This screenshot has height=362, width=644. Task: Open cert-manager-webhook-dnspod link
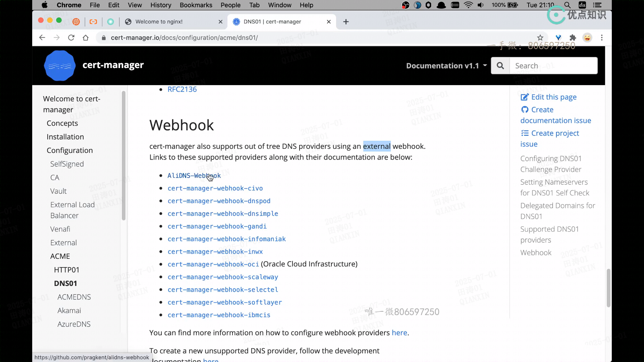[219, 201]
